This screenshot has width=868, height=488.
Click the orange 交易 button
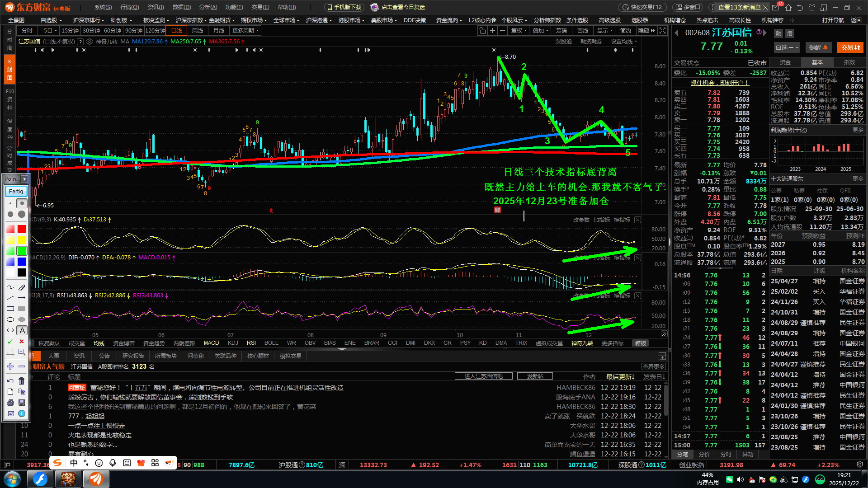tap(850, 47)
